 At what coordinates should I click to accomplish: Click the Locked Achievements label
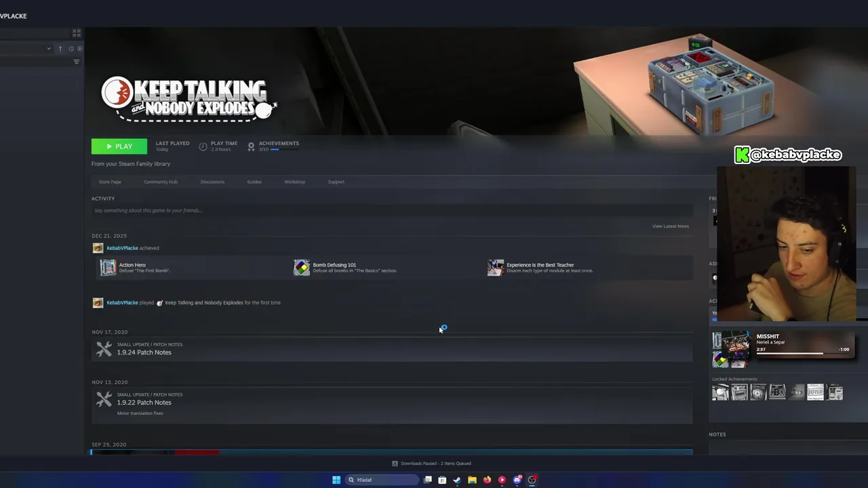click(x=734, y=379)
